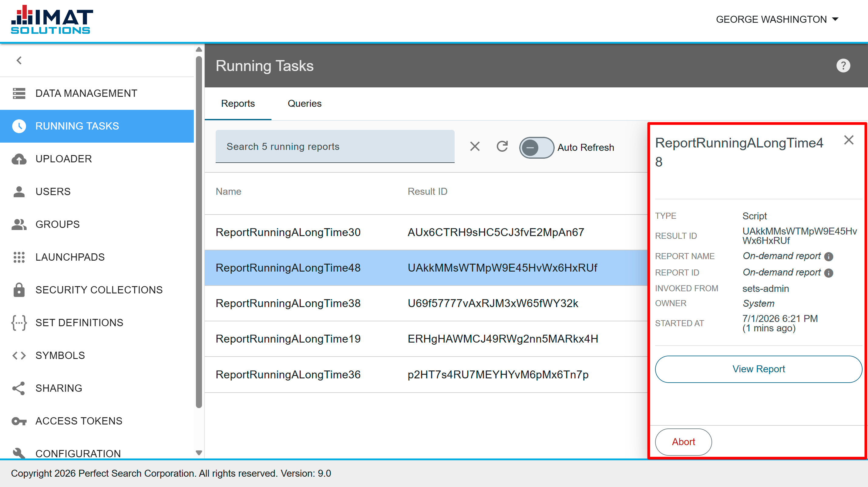Close the ReportRunningALongTime48 details panel
This screenshot has height=487, width=868.
tap(849, 140)
